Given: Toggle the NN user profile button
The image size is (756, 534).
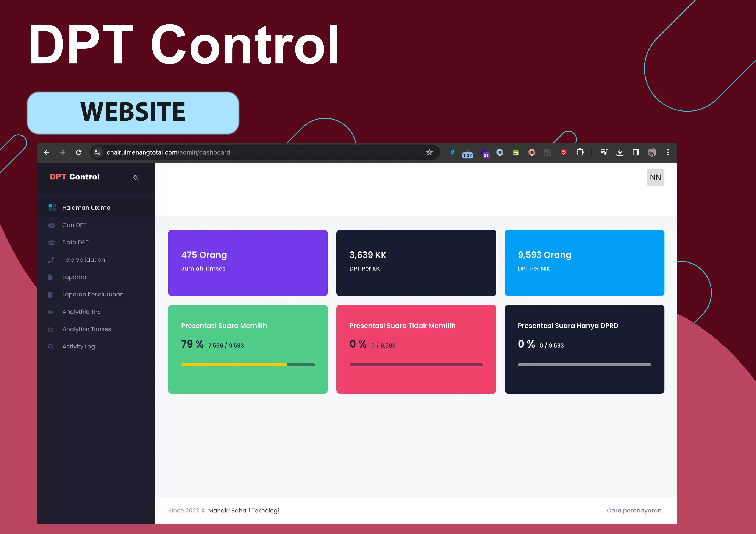Looking at the screenshot, I should [x=655, y=177].
